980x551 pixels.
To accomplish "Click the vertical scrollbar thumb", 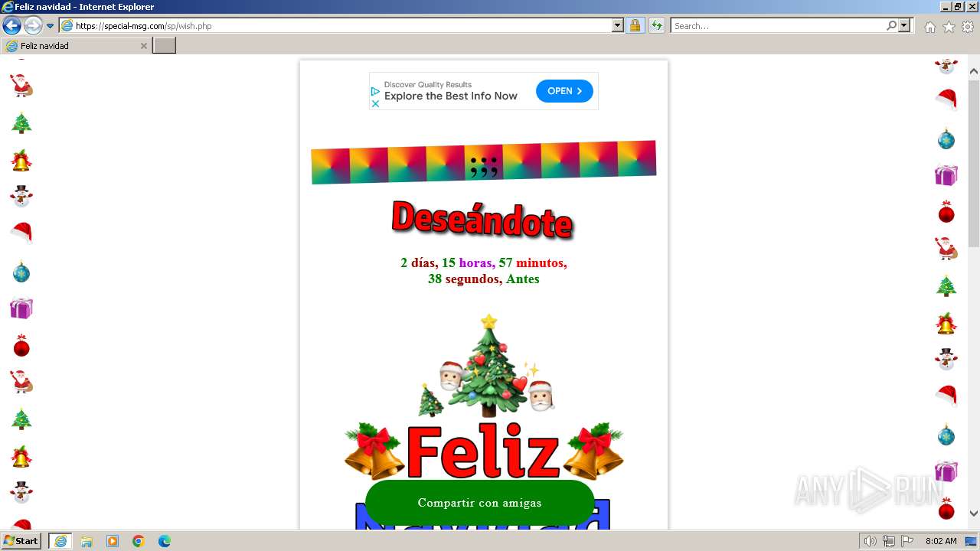I will click(974, 162).
